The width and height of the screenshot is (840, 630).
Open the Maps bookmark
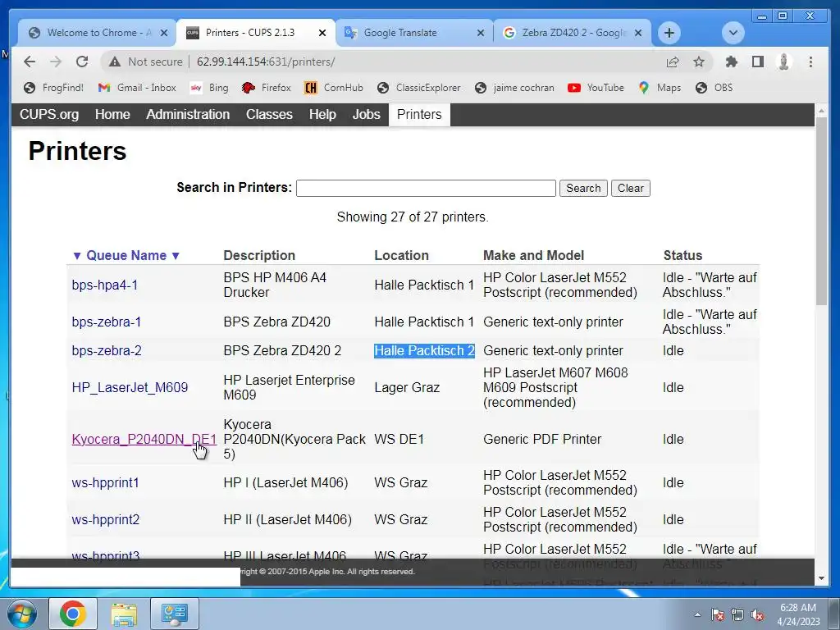pos(660,87)
